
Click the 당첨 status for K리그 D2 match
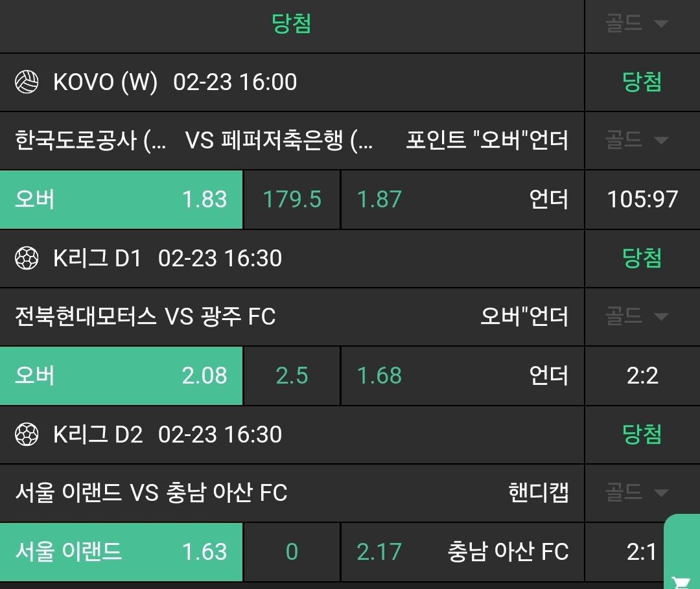click(642, 434)
